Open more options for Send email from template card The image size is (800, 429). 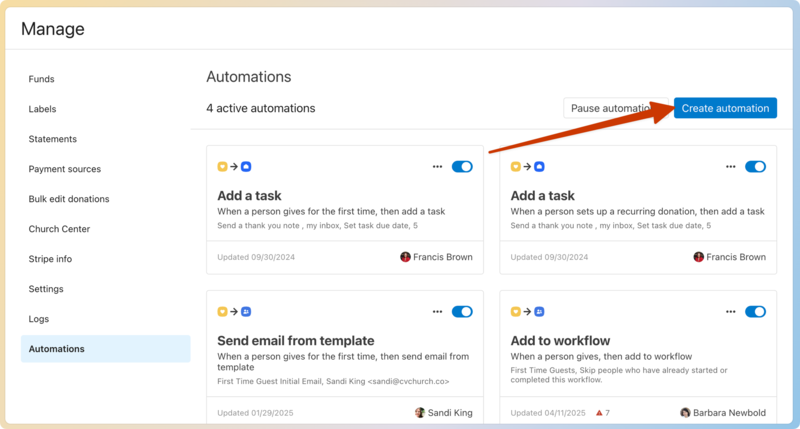[437, 312]
